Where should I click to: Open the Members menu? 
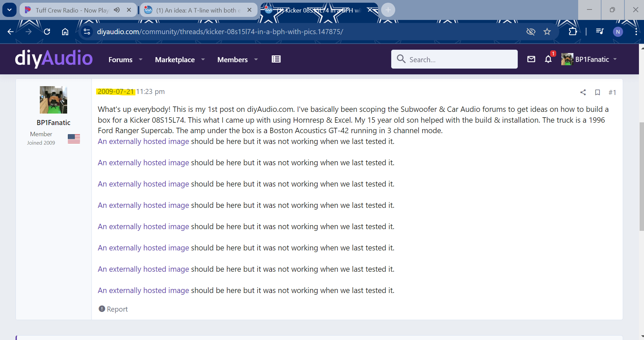click(233, 59)
